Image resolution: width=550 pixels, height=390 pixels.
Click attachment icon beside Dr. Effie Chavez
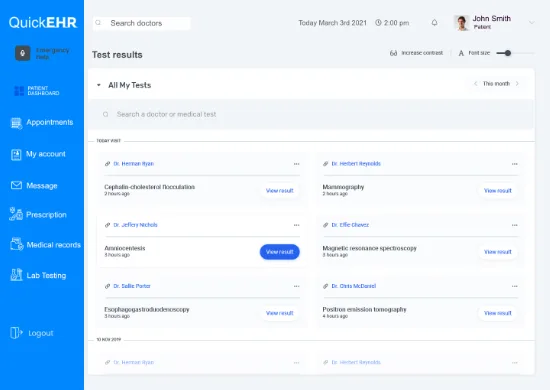[x=326, y=225]
